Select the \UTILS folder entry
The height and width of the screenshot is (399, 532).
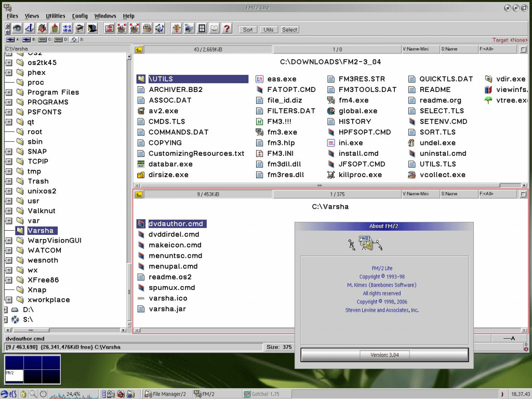pyautogui.click(x=192, y=79)
